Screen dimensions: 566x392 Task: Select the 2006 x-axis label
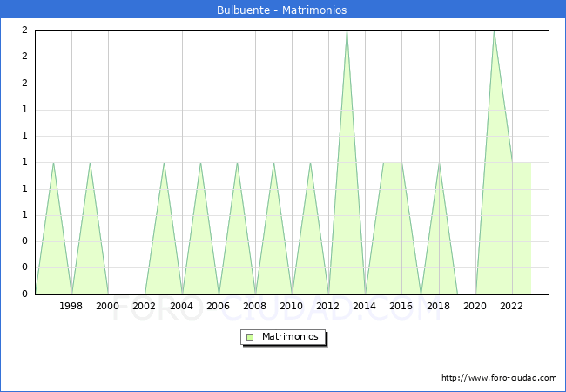[x=218, y=306]
